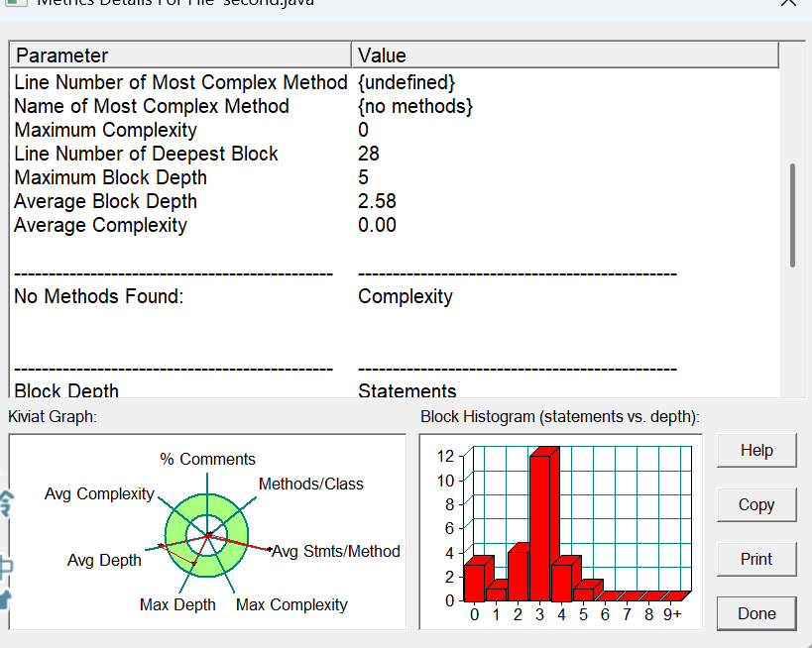812x648 pixels.
Task: Click the Done button
Action: (x=756, y=614)
